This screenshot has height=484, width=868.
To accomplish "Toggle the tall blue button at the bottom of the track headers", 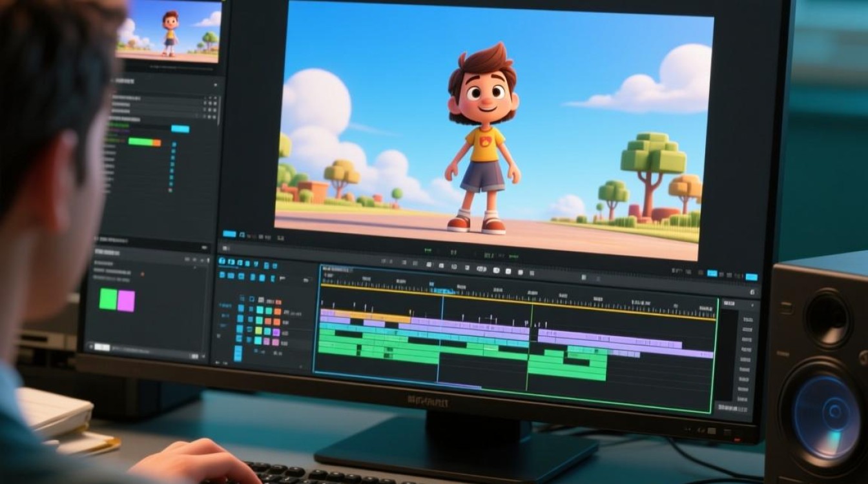I will click(238, 353).
